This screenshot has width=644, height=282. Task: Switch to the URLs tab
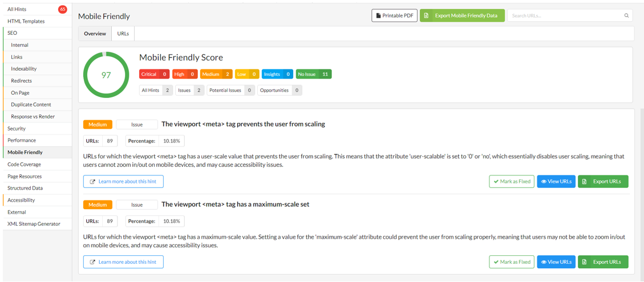click(123, 34)
